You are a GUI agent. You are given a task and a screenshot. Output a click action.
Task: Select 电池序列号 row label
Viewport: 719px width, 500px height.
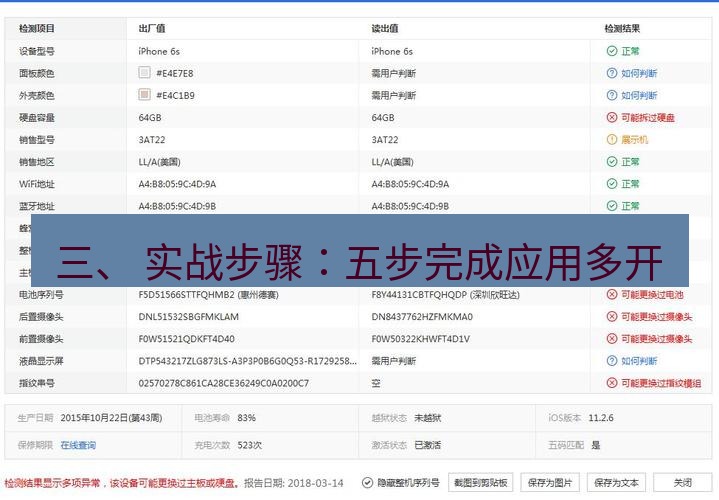(x=41, y=294)
